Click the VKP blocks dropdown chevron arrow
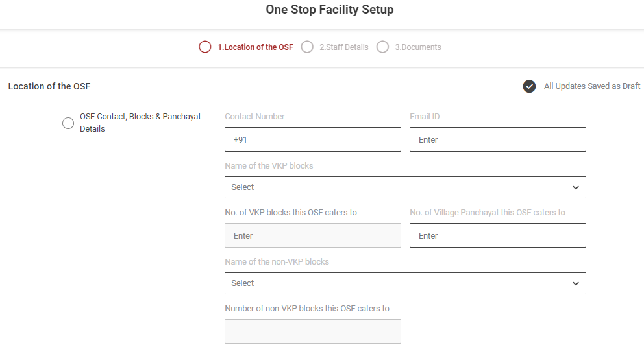 pyautogui.click(x=575, y=187)
